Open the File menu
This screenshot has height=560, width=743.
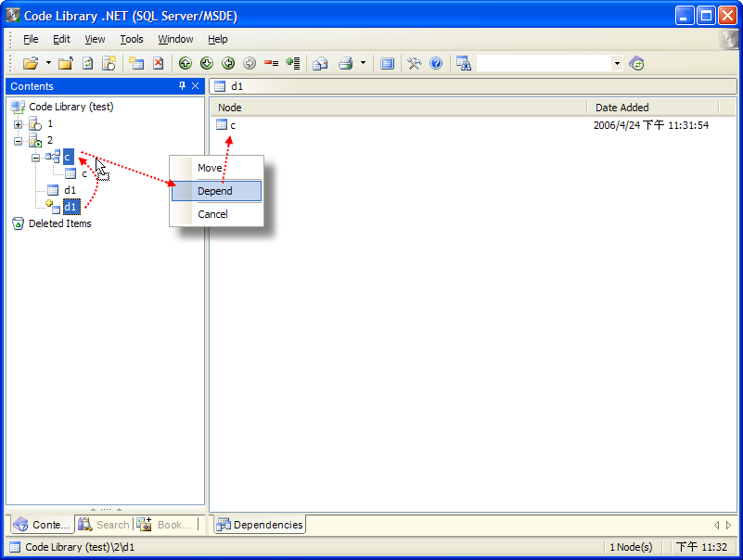point(31,39)
